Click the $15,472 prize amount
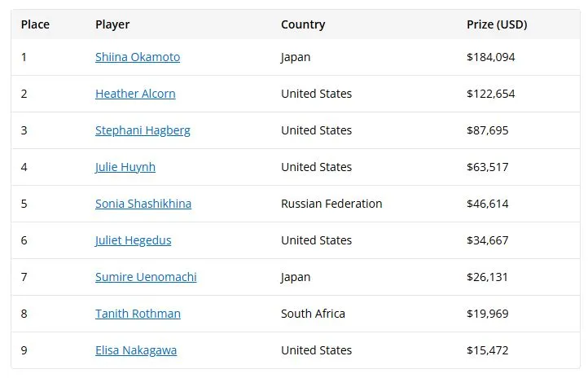The height and width of the screenshot is (378, 588). 488,350
